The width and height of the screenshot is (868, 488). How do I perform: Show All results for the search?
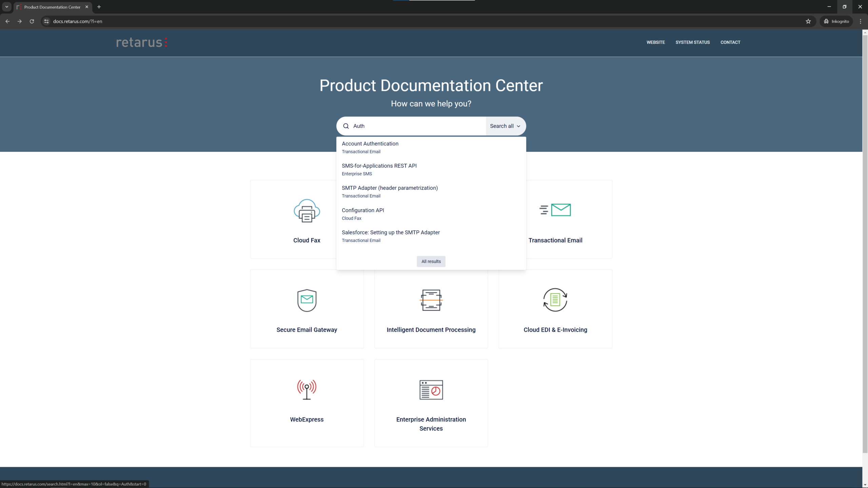[x=431, y=261]
